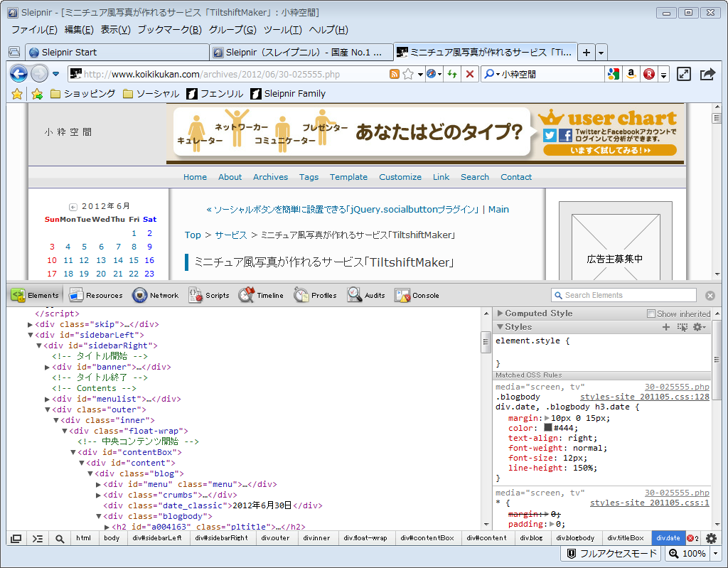Click the Archives link in site navigation
The width and height of the screenshot is (728, 568).
270,177
